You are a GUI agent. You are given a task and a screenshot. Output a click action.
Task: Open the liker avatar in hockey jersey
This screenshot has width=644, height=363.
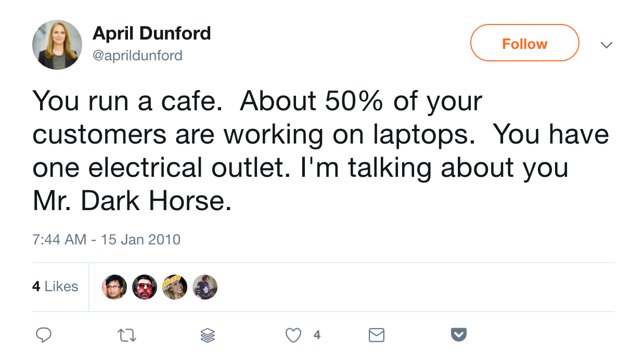(x=205, y=287)
